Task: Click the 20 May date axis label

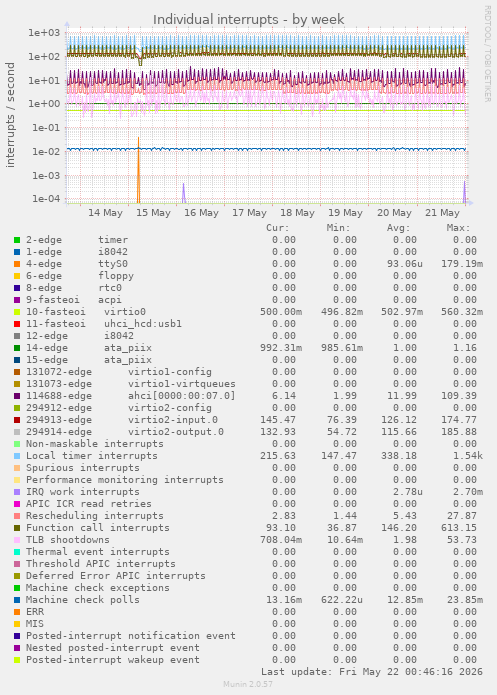Action: [x=394, y=213]
